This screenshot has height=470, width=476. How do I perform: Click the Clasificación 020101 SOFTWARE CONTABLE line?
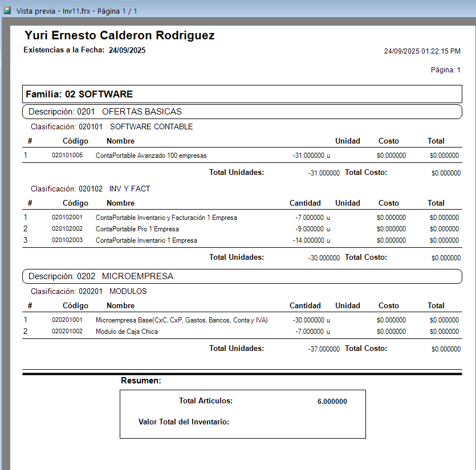[x=112, y=126]
